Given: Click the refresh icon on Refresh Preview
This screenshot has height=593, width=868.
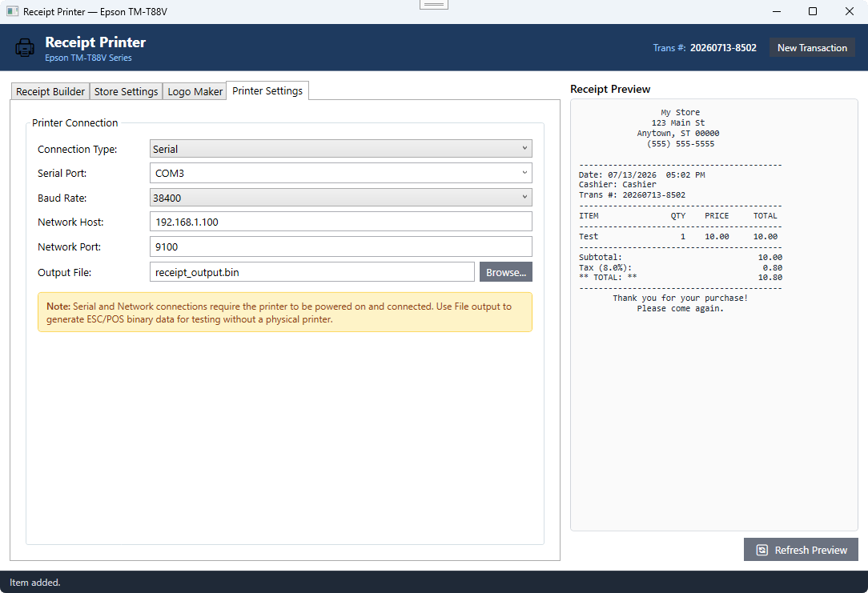Looking at the screenshot, I should 762,550.
